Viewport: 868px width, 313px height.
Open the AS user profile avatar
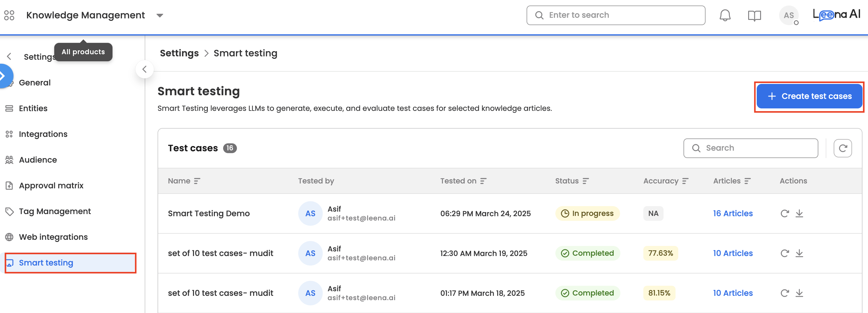click(789, 16)
